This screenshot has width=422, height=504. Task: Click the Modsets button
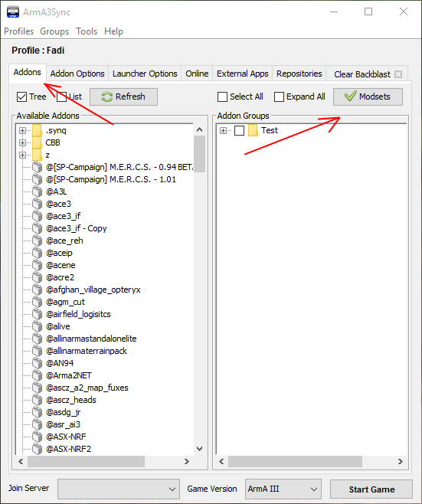pyautogui.click(x=368, y=97)
